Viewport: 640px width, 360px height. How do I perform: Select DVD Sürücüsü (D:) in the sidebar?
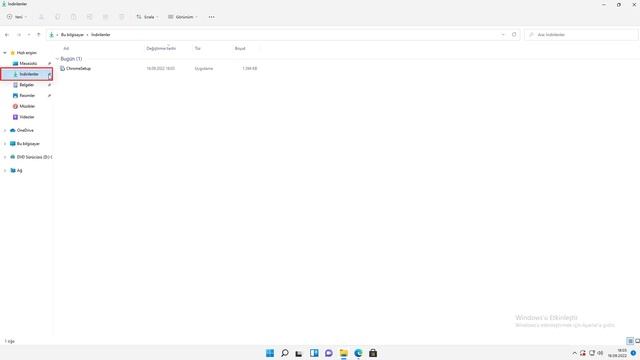[34, 157]
